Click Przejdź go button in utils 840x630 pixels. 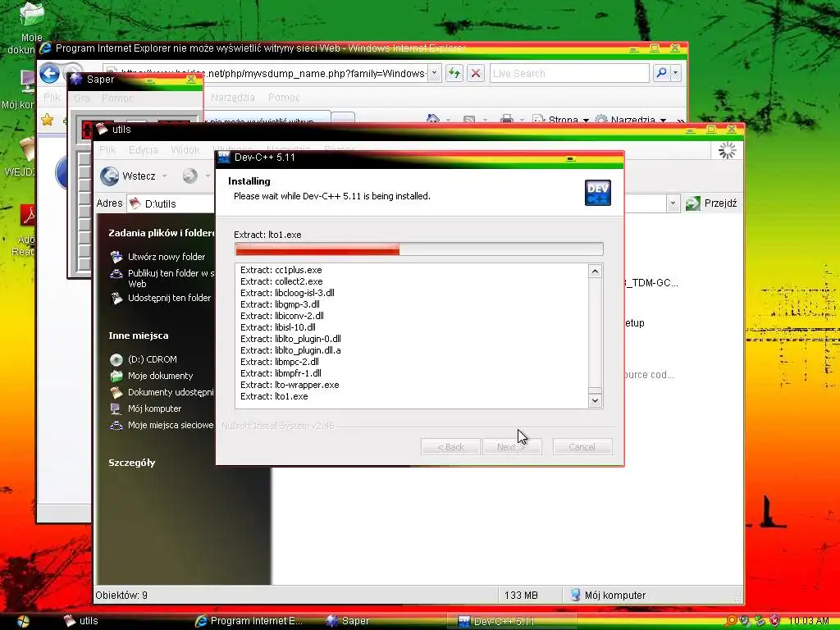point(711,203)
